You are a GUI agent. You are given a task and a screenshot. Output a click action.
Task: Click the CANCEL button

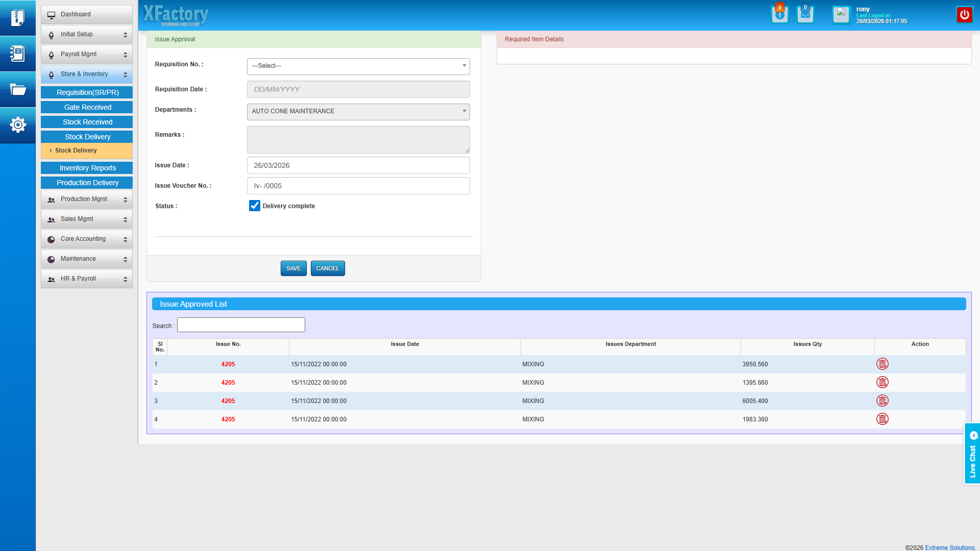pyautogui.click(x=328, y=268)
